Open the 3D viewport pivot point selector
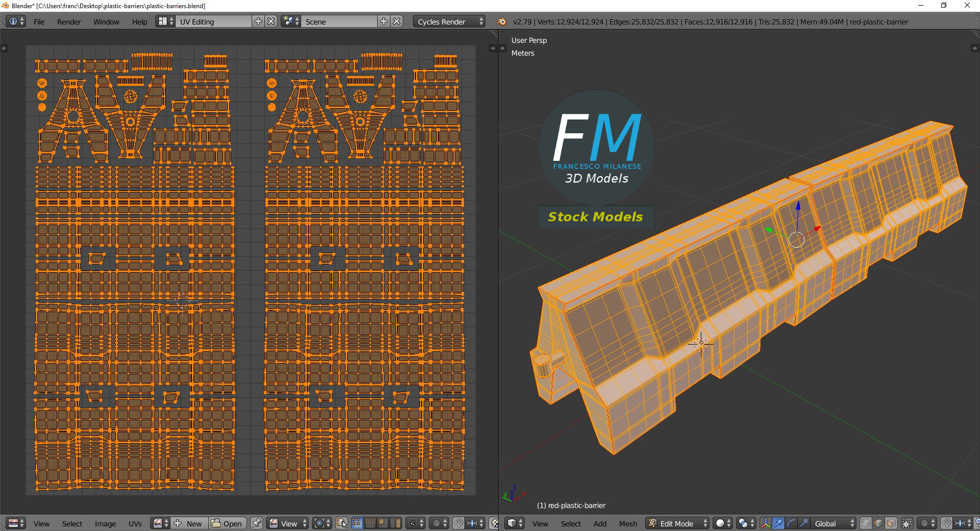 746,523
